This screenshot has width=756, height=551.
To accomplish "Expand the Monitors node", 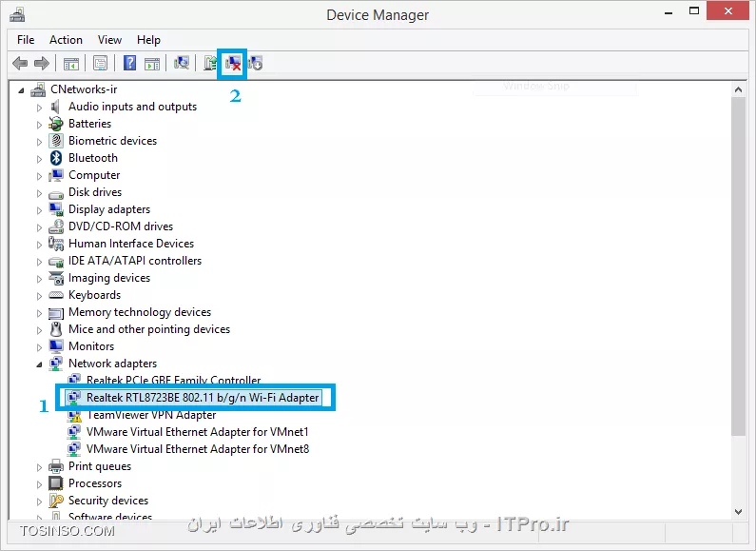I will [39, 347].
